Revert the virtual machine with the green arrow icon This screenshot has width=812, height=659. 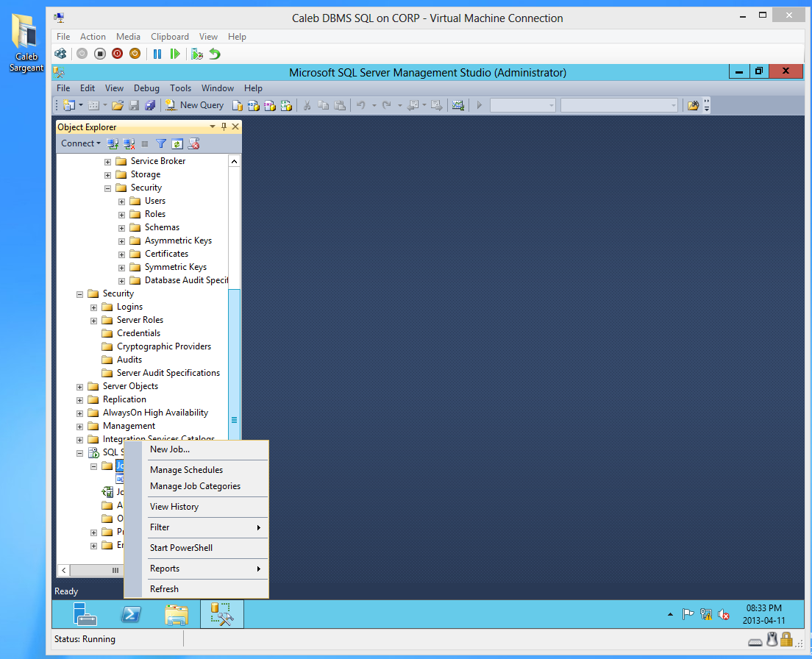click(x=214, y=53)
